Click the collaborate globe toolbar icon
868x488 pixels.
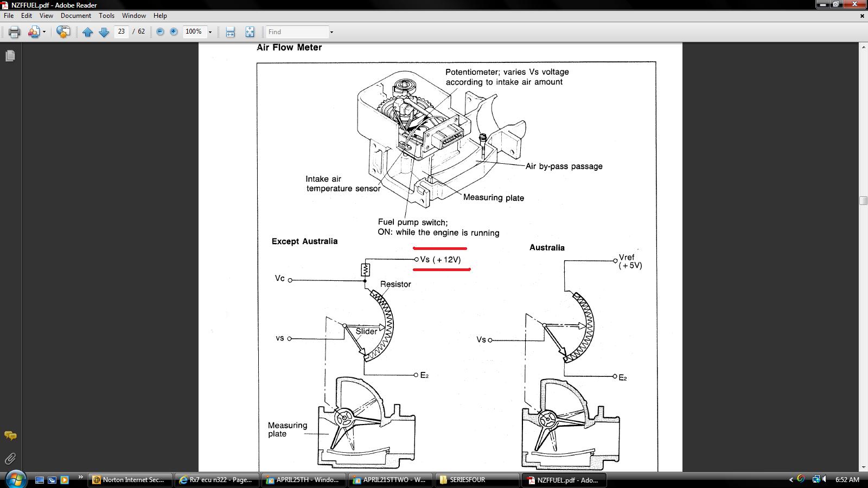click(x=63, y=32)
